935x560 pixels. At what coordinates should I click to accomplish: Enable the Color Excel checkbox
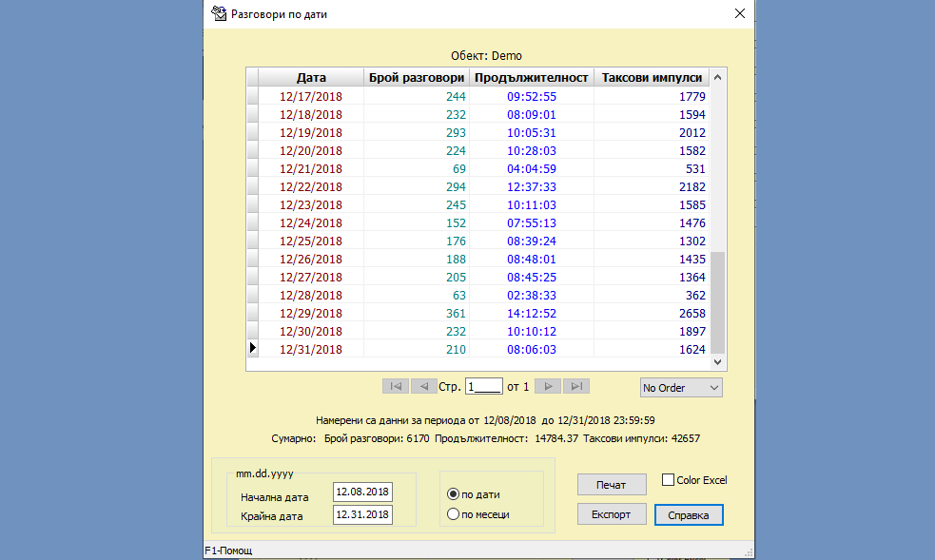669,479
